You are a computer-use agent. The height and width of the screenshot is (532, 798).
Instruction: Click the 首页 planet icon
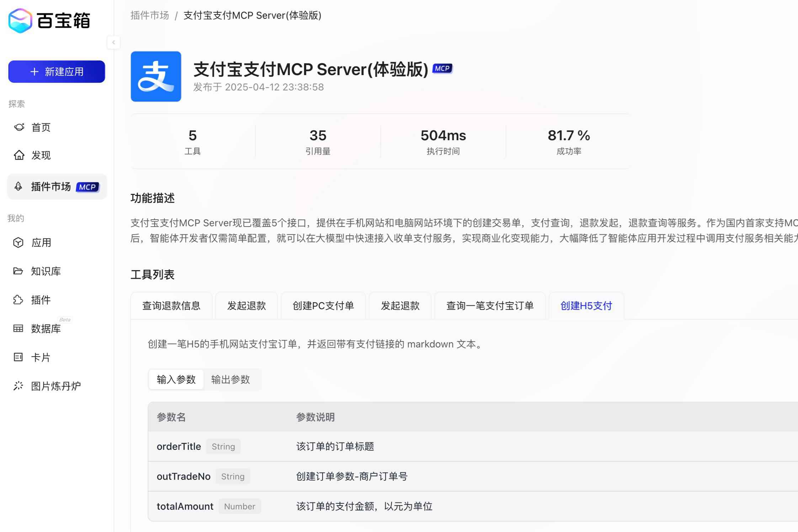19,127
